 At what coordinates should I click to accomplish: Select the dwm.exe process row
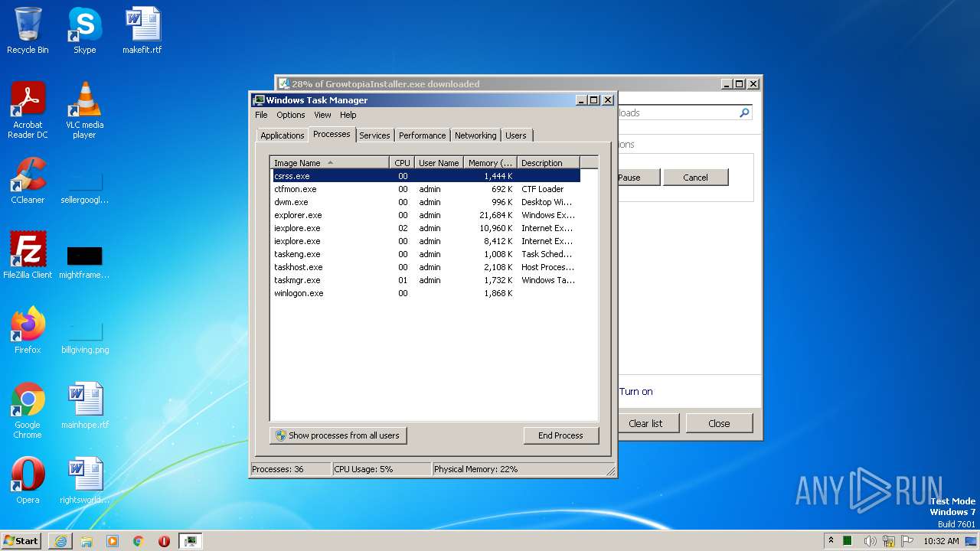pyautogui.click(x=425, y=202)
